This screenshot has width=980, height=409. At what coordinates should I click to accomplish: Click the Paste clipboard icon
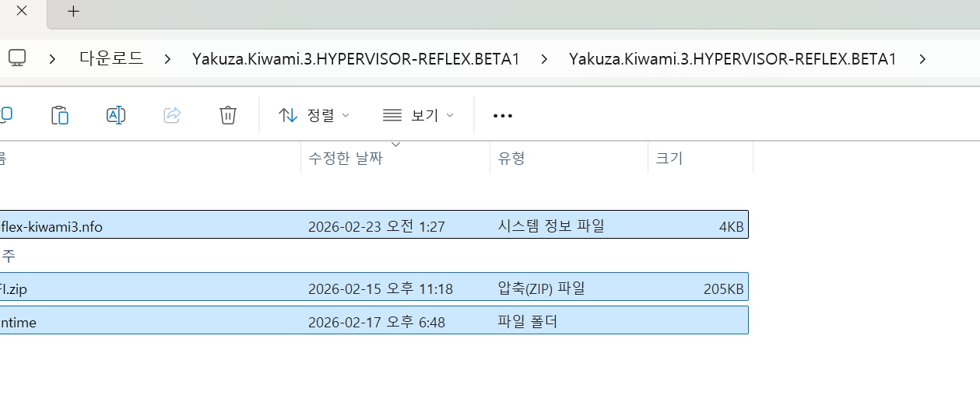click(x=60, y=115)
